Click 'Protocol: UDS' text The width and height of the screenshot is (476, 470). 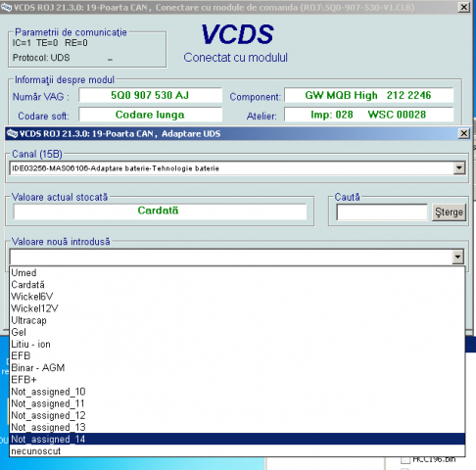pyautogui.click(x=41, y=58)
